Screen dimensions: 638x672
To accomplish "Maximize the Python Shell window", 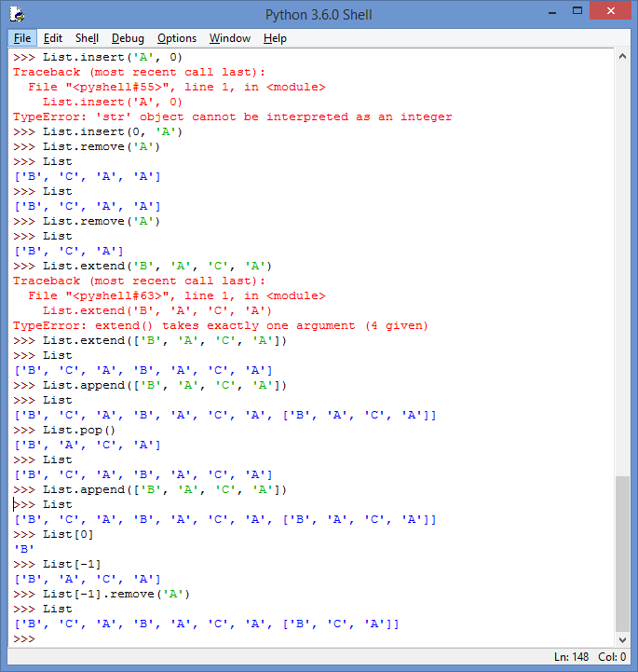I will point(577,11).
